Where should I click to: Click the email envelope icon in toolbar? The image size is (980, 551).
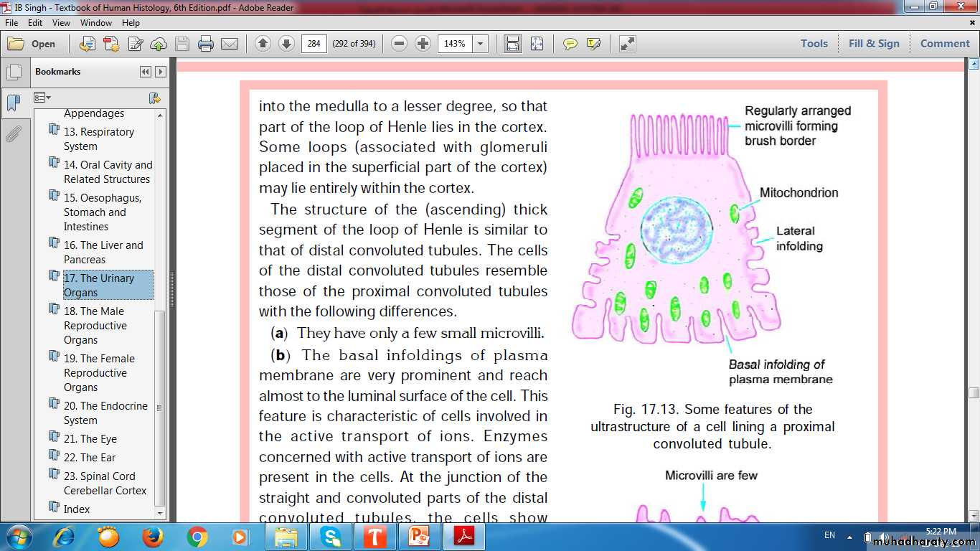coord(230,44)
